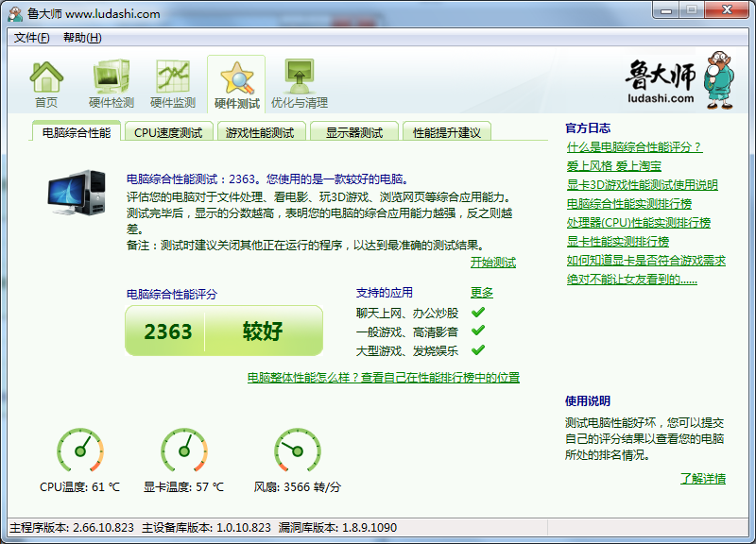
Task: Click the CPU温度 gauge dial
Action: (80, 451)
